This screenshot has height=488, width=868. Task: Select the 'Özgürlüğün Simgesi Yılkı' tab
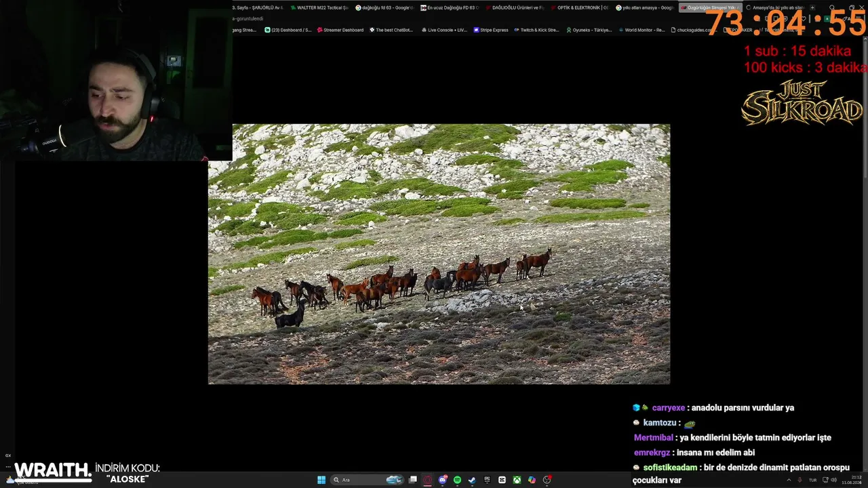click(710, 8)
